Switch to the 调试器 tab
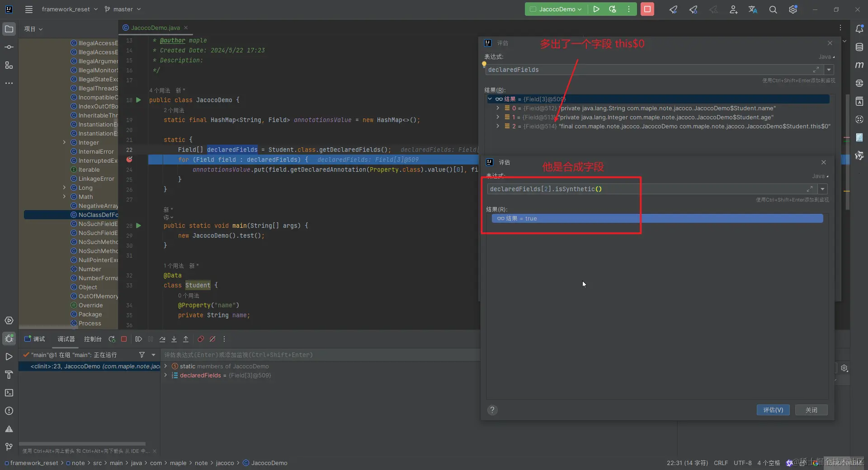Screen dimensions: 868x470 pyautogui.click(x=66, y=339)
